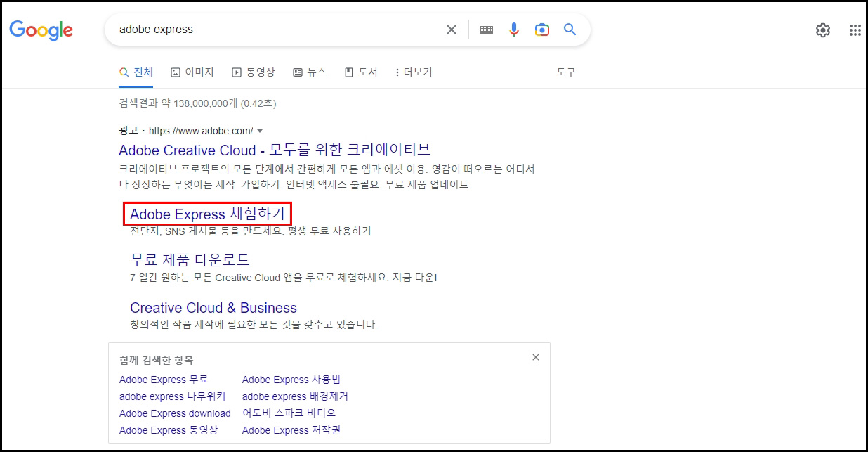The width and height of the screenshot is (868, 452).
Task: Open 무료 제품 다운로드 link
Action: tap(190, 260)
